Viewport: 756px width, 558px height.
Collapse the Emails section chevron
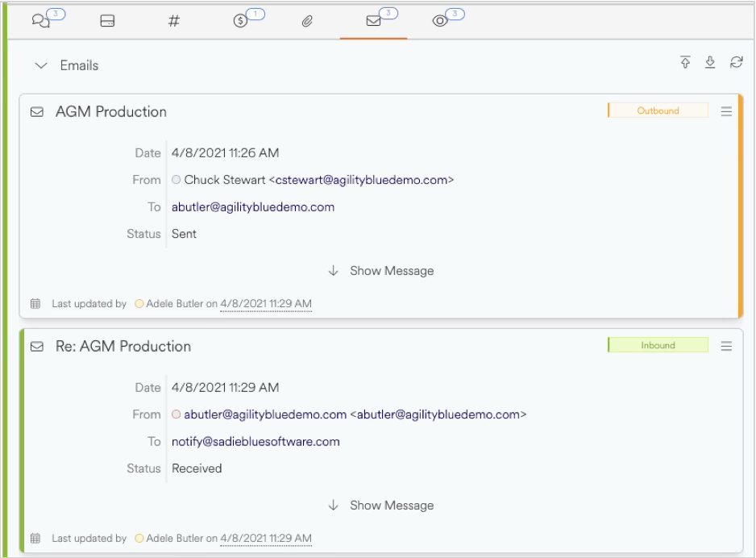(x=41, y=65)
